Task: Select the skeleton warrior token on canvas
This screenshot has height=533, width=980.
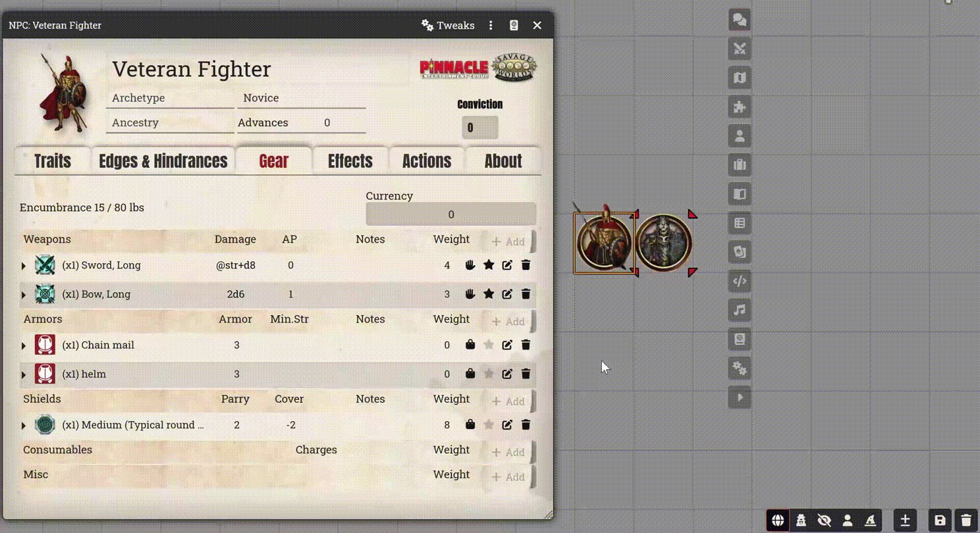Action: (664, 242)
